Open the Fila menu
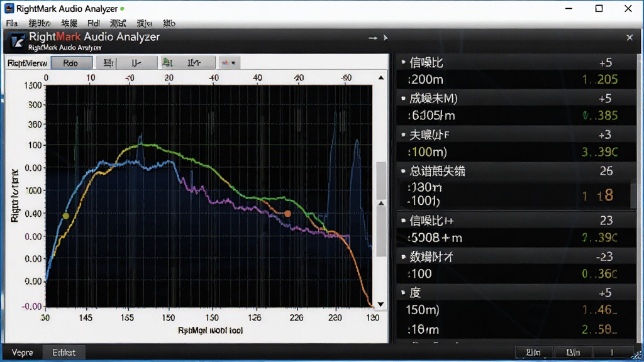 point(11,23)
